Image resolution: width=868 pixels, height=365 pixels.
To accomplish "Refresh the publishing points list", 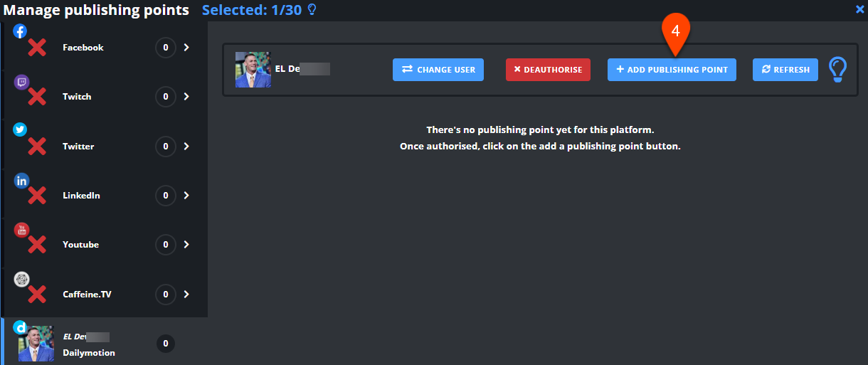I will tap(785, 70).
